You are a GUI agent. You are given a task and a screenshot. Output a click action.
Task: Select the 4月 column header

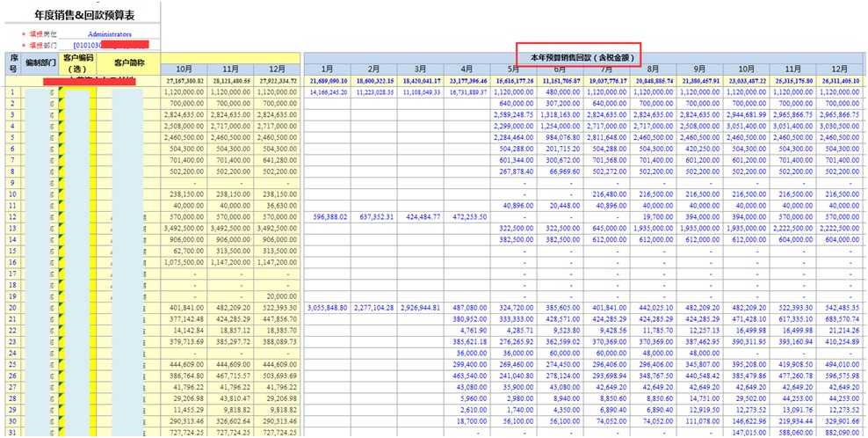pos(467,69)
